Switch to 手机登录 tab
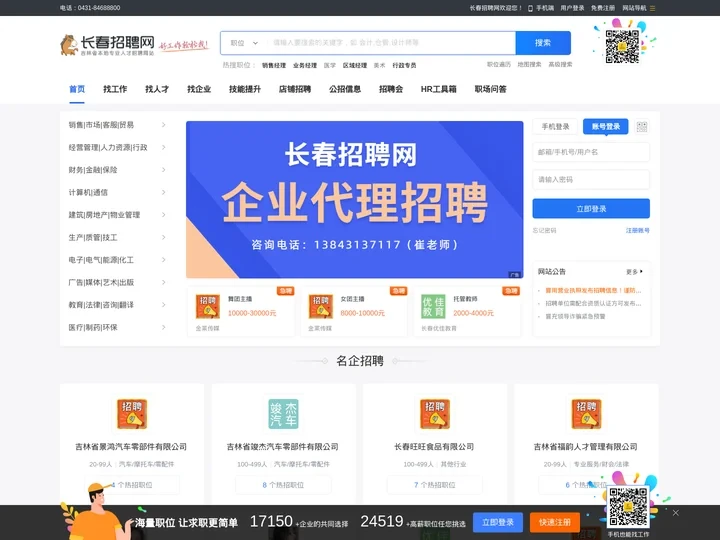 coord(555,127)
